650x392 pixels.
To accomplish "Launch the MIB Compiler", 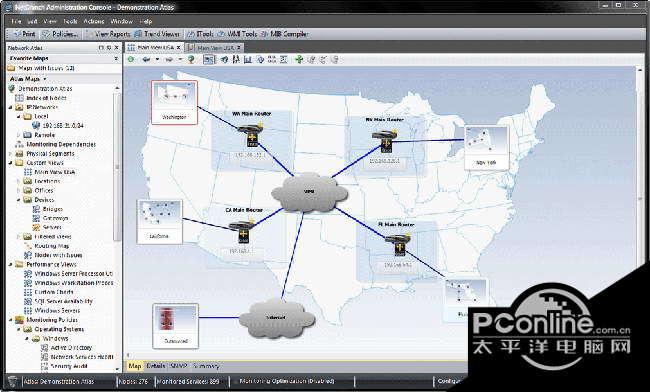I will point(285,34).
